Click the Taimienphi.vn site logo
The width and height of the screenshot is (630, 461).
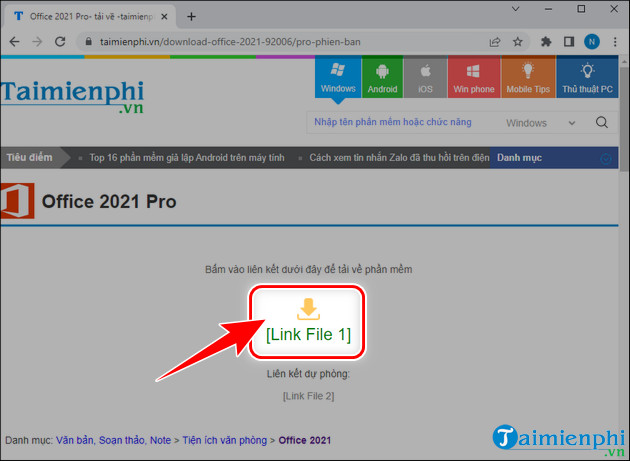(72, 96)
